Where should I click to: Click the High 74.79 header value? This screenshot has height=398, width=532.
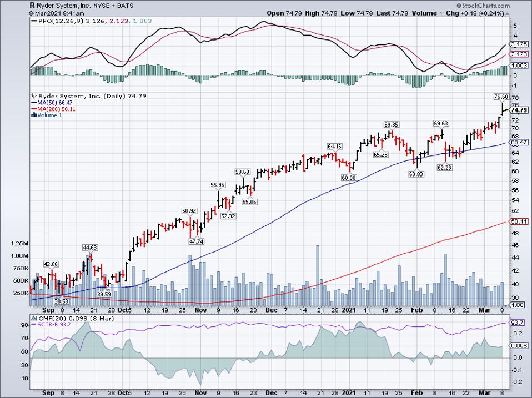[320, 13]
